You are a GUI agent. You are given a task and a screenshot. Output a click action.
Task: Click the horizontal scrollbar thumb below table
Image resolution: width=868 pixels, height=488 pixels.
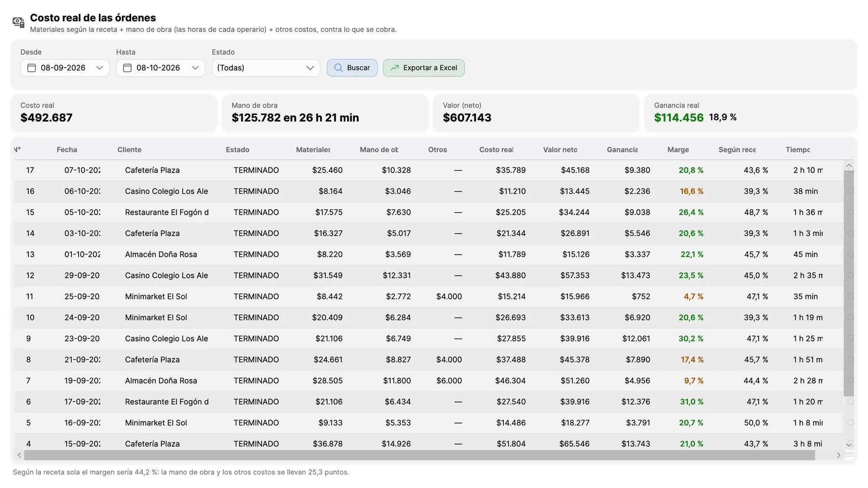(x=419, y=455)
